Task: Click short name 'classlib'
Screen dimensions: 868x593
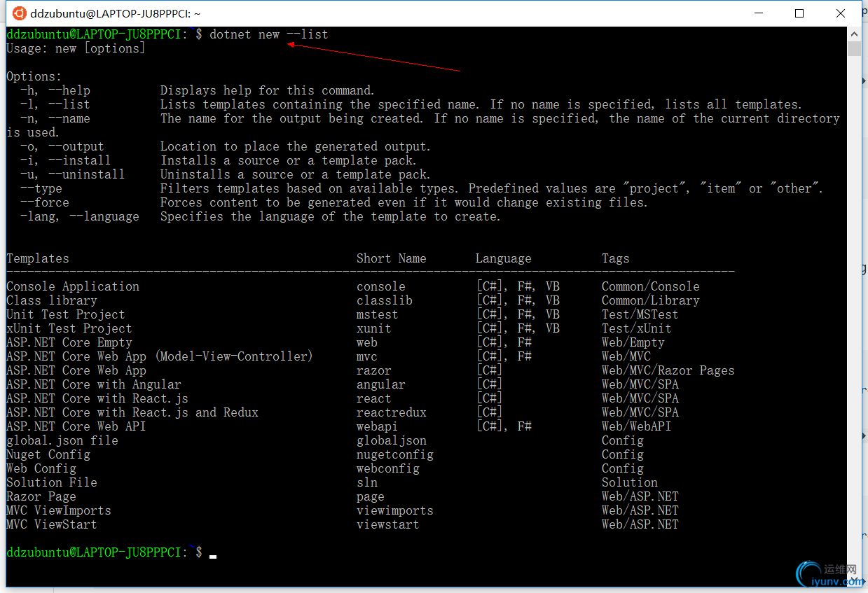Action: coord(385,300)
